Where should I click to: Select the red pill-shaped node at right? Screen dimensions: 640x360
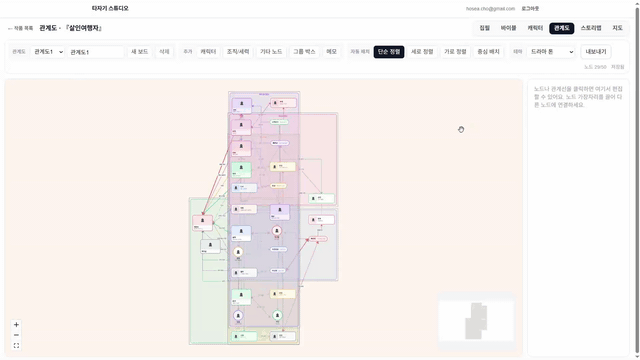click(x=318, y=239)
